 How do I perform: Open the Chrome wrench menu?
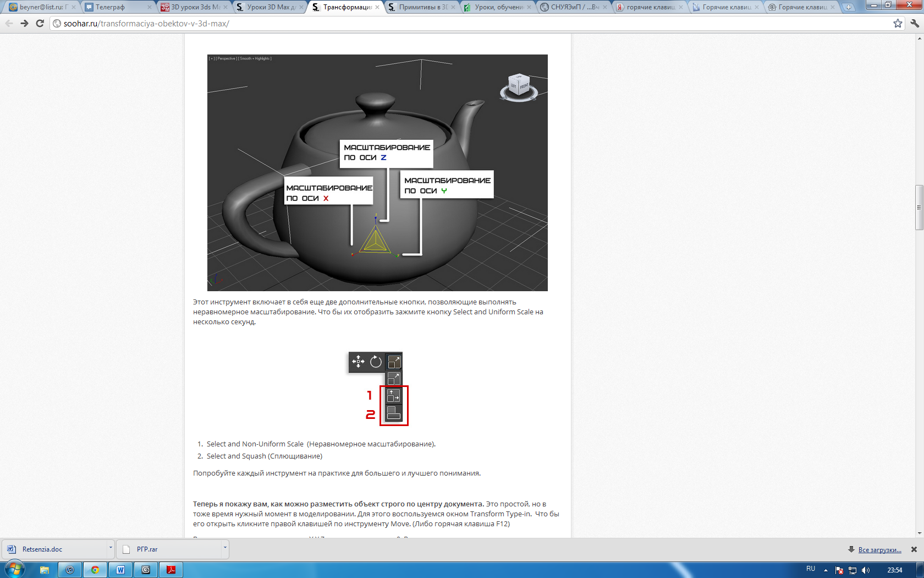[914, 23]
